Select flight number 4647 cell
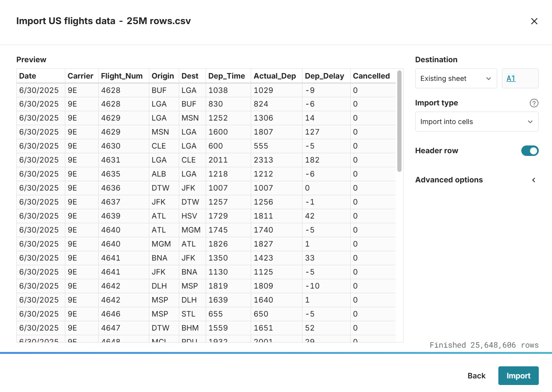552x392 pixels. pyautogui.click(x=124, y=328)
